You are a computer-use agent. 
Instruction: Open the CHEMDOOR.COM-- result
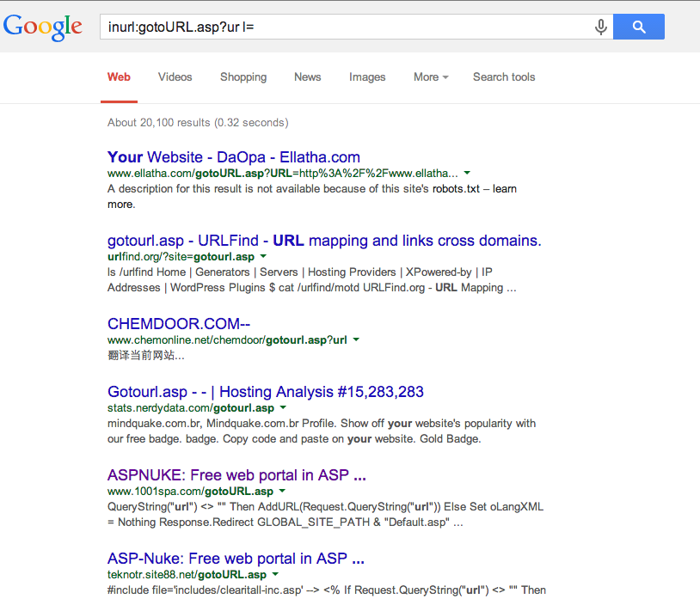(179, 324)
